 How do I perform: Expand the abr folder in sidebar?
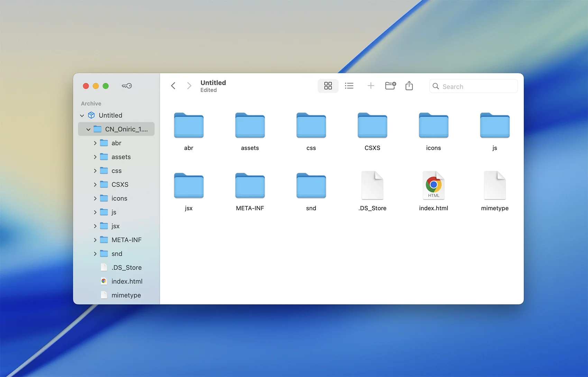(x=95, y=143)
